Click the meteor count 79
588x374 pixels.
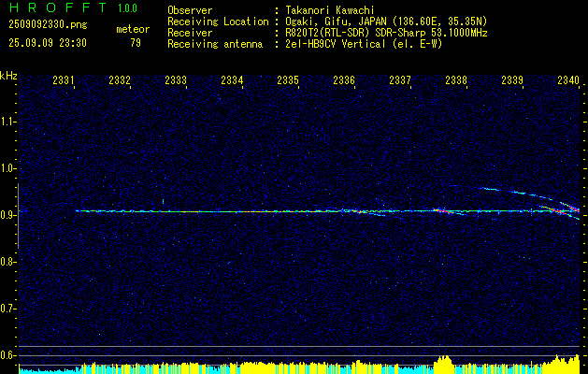pos(136,43)
